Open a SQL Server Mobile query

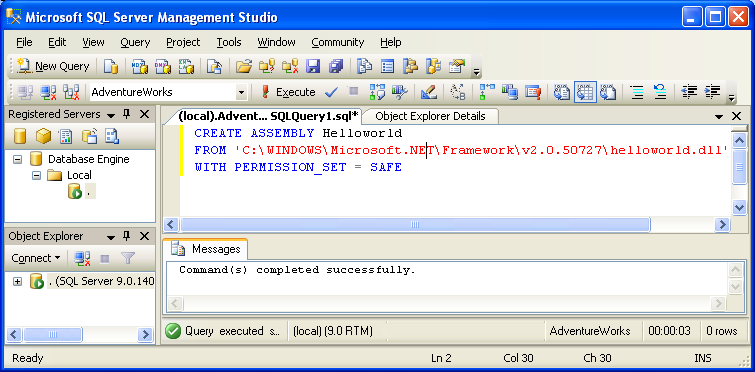[x=214, y=66]
